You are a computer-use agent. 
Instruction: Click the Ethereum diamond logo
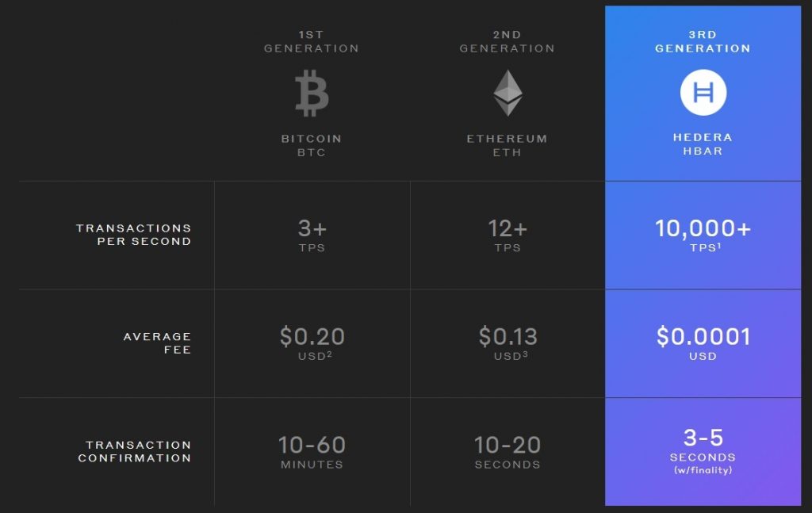507,93
